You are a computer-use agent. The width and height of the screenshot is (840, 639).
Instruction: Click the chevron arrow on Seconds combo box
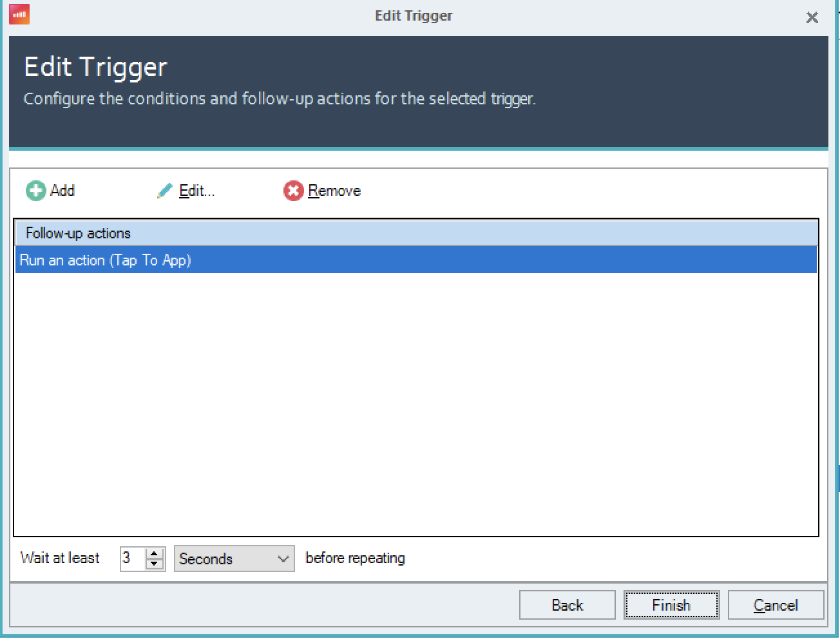283,558
